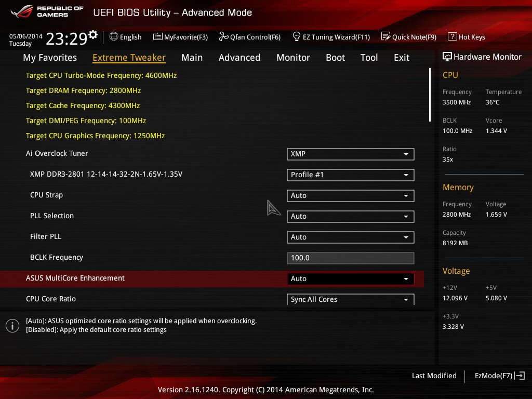This screenshot has height=399, width=532.
Task: Click the Quick Note pencil icon
Action: 386,36
